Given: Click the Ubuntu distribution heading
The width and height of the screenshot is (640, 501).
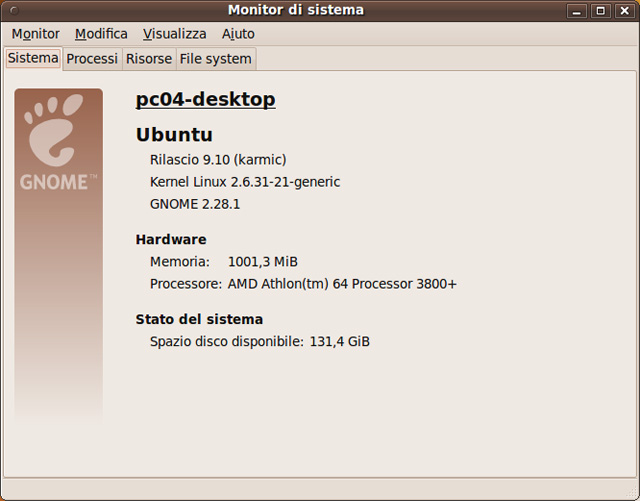Looking at the screenshot, I should click(x=174, y=135).
